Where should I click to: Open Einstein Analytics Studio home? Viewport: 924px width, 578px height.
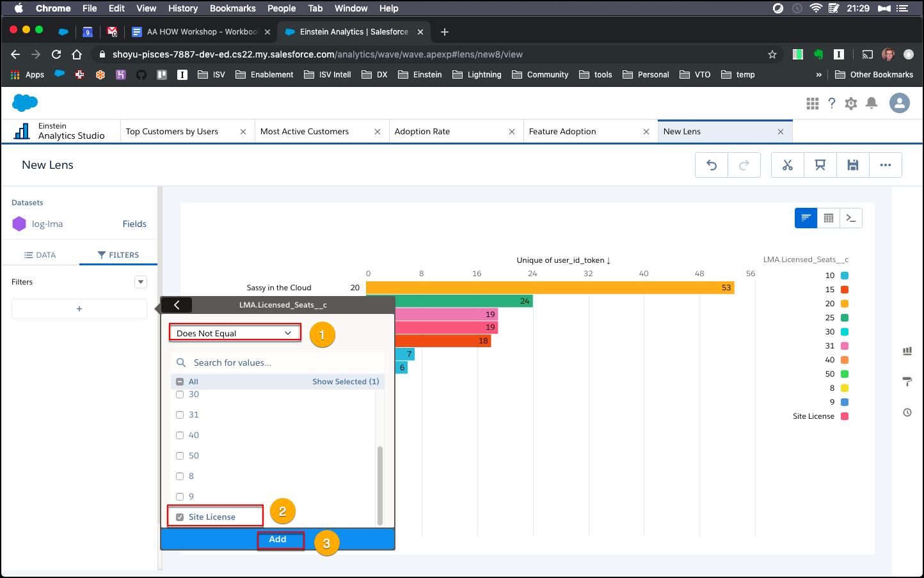(60, 131)
